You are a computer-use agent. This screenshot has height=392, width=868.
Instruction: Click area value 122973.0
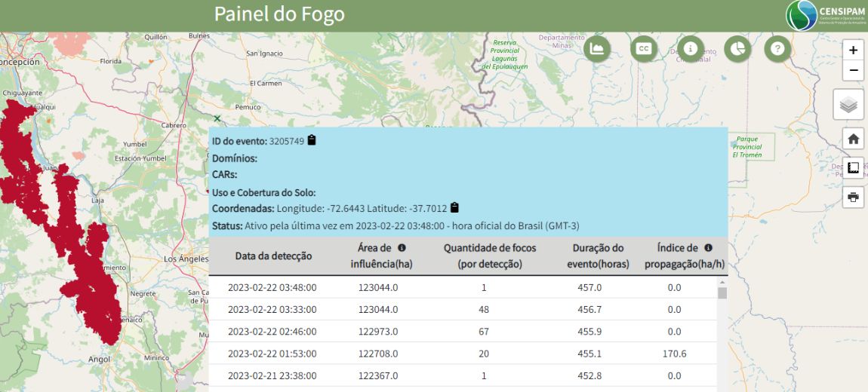378,332
